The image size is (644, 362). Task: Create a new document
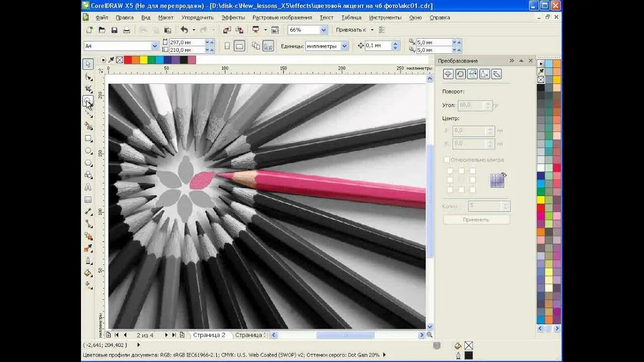coord(90,30)
